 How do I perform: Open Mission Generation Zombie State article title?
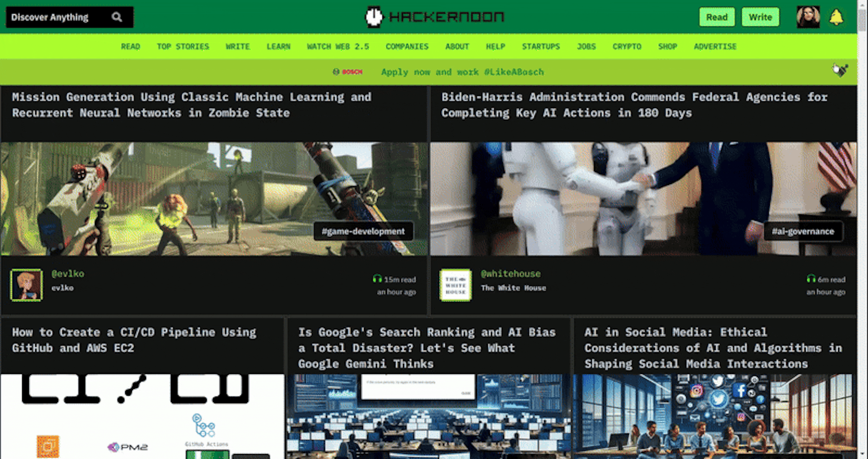coord(192,105)
